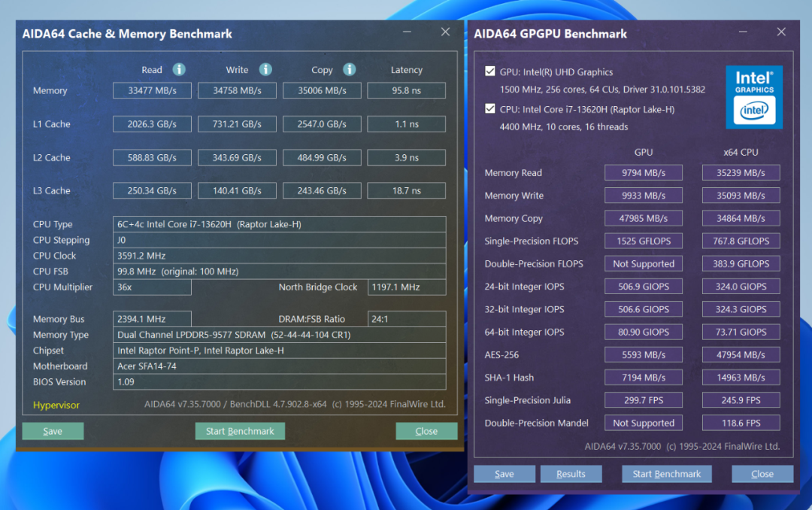The image size is (812, 510).
Task: Click GPU AES-256 5593 MB/s value
Action: coord(644,355)
